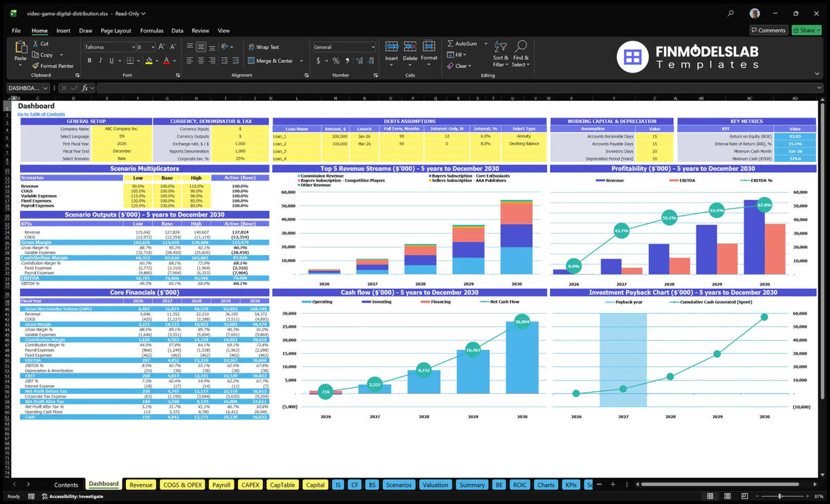This screenshot has height=504, width=830.
Task: Decrease font size with small A
Action: (172, 47)
